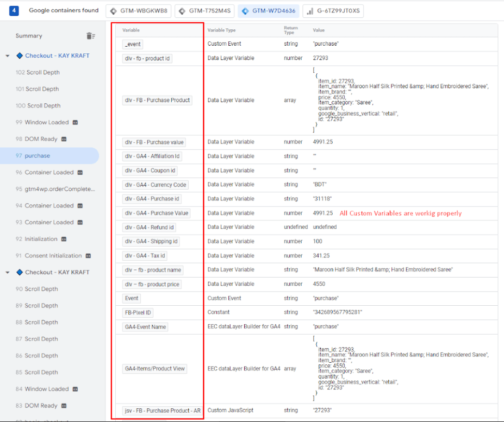Select the 102 Scroll Depth event
This screenshot has width=504, height=422.
38,72
